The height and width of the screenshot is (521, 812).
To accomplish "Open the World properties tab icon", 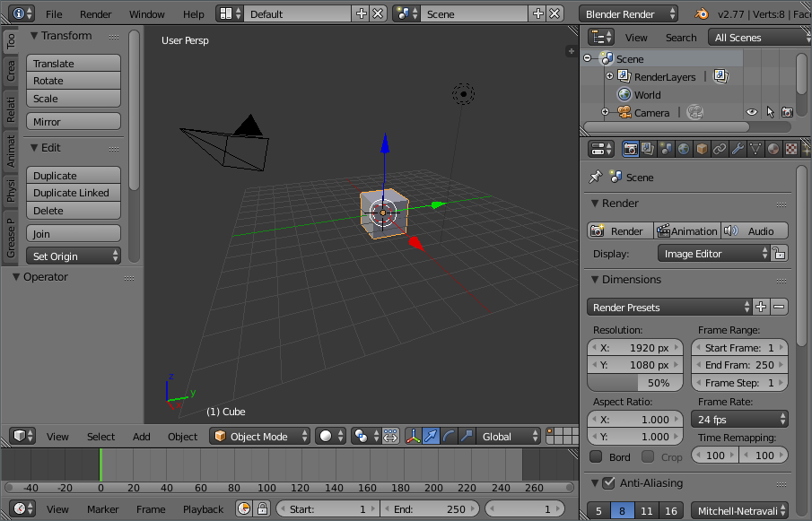I will (684, 150).
